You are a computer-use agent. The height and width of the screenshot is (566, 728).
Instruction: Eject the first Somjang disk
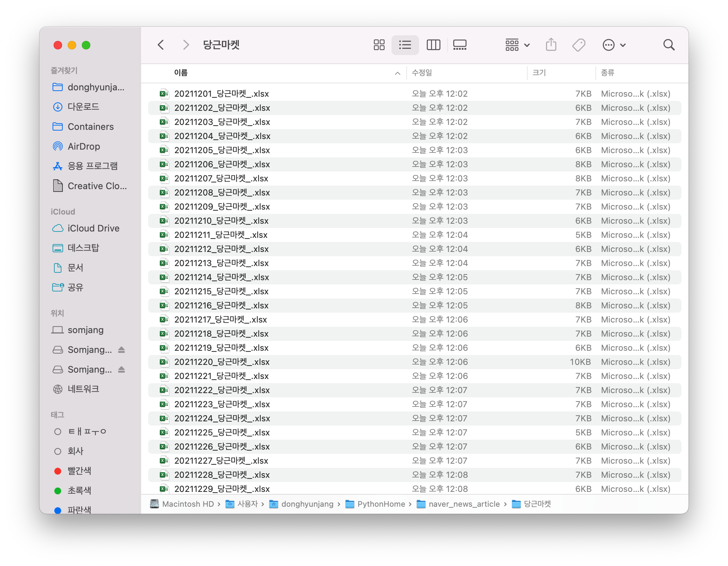click(x=121, y=349)
